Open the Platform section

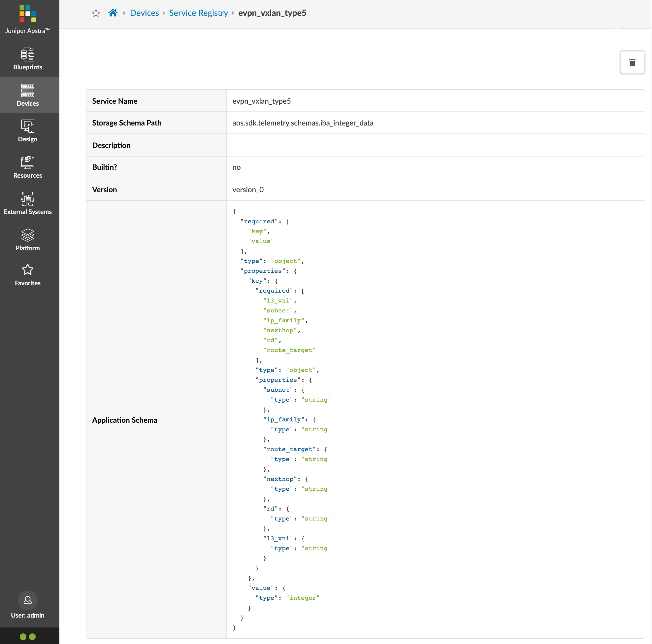tap(28, 239)
